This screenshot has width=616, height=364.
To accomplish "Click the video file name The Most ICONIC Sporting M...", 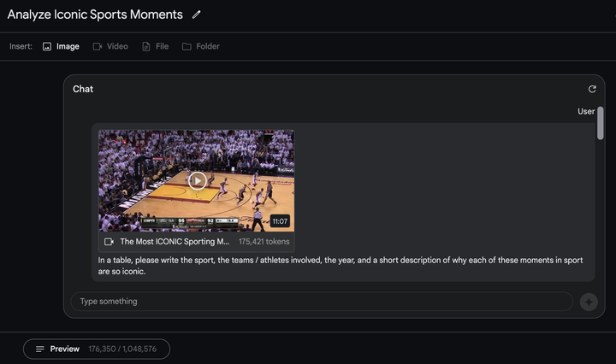I will coord(175,242).
